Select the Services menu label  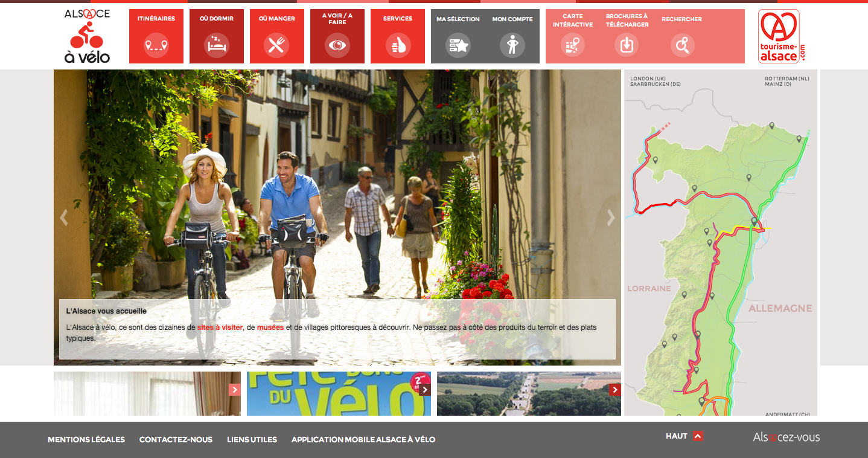(x=398, y=19)
